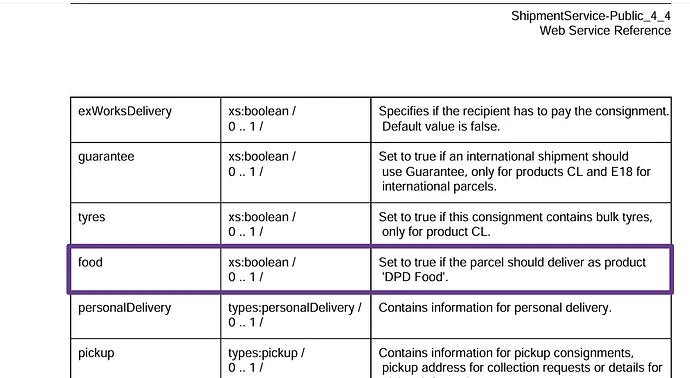Click xs:boolean in the exWorksDelivery row
This screenshot has height=378, width=690.
pyautogui.click(x=262, y=111)
